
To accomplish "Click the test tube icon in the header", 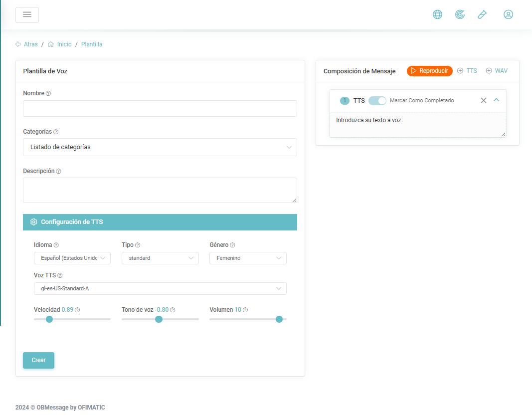I will [x=482, y=14].
